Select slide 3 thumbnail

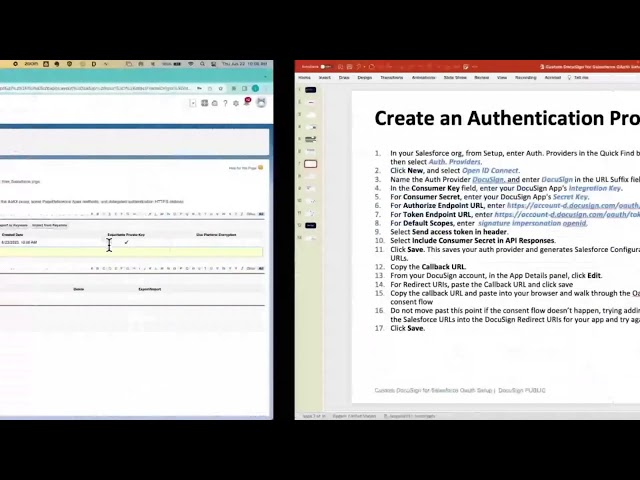[311, 115]
